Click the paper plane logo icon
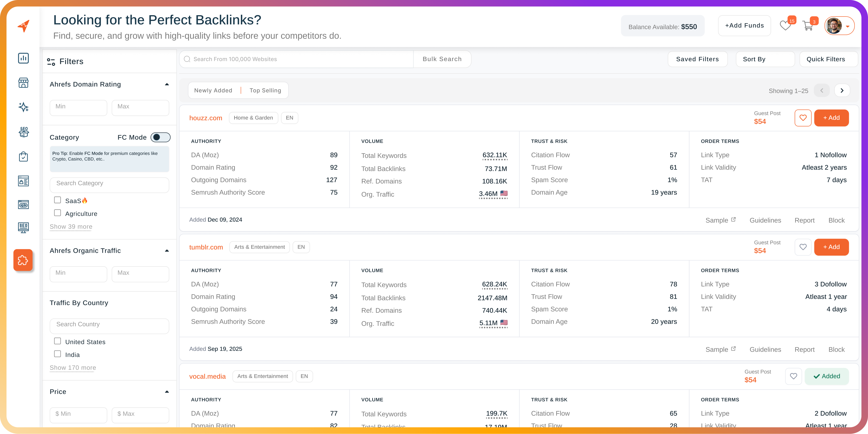This screenshot has width=868, height=434. (x=24, y=26)
